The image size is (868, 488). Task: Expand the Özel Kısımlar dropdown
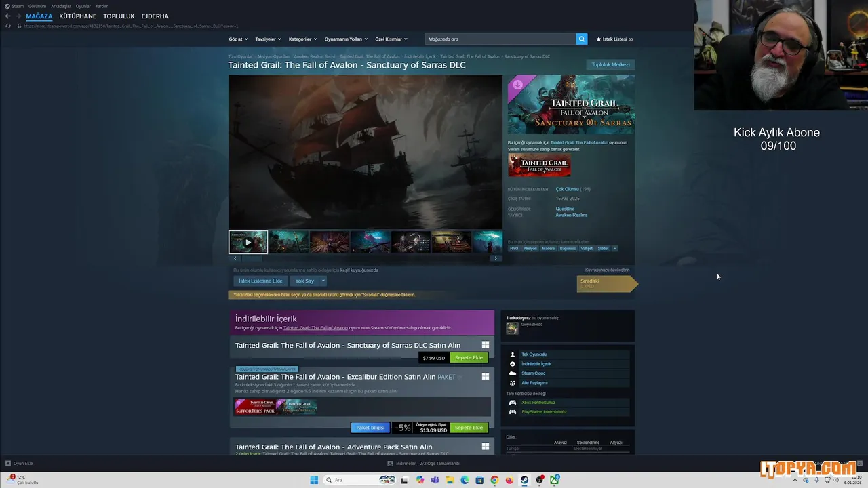pos(391,39)
